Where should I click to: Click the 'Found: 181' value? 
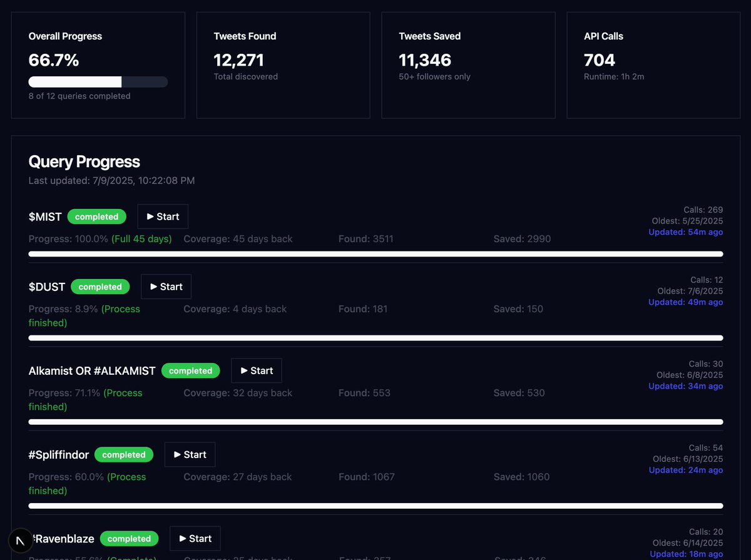[x=363, y=308]
